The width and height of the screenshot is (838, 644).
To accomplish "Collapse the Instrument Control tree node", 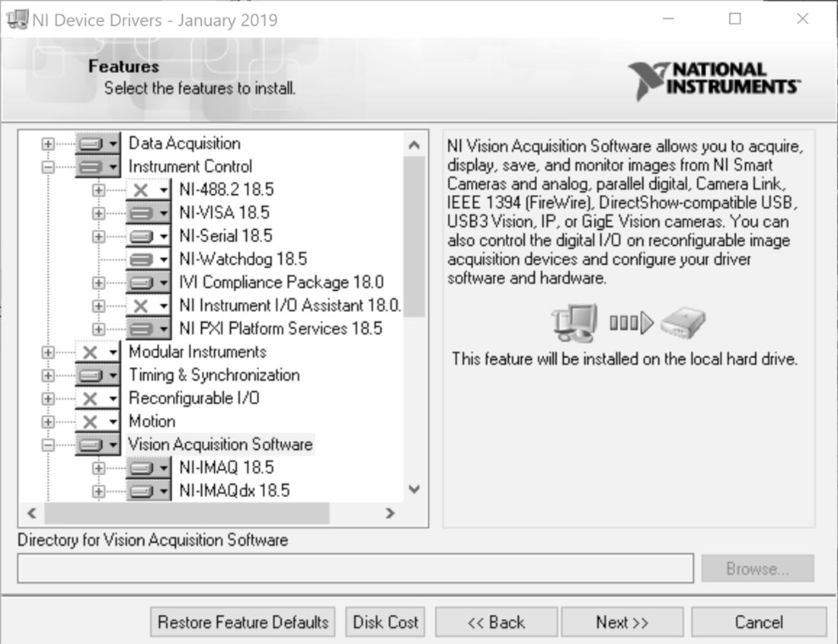I will tap(48, 167).
